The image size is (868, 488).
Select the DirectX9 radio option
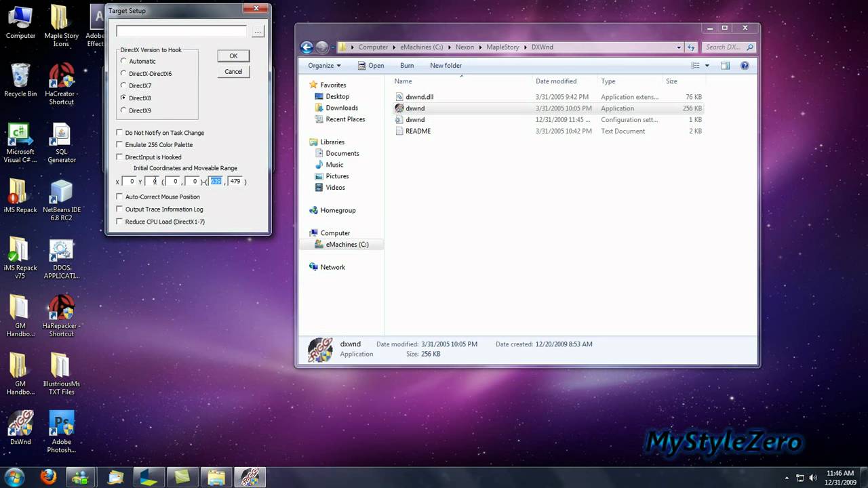(123, 110)
